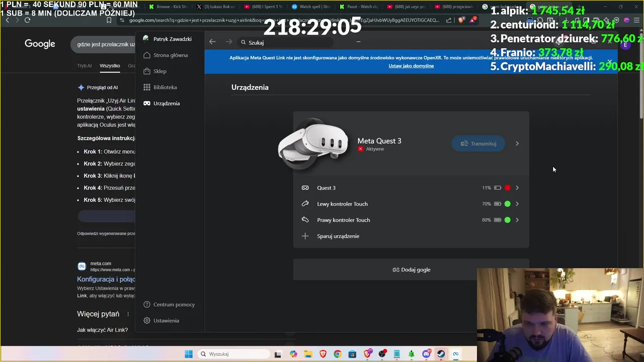Open Microsoft Store from taskbar

(352, 354)
